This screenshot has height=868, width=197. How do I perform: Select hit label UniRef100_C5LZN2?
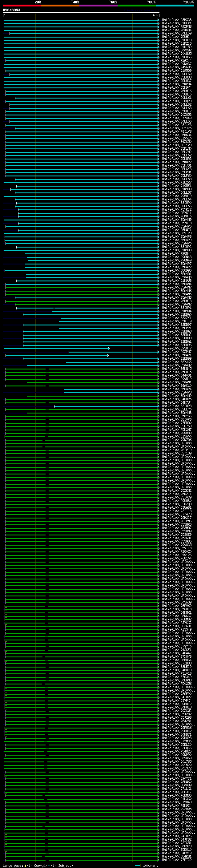[177, 152]
